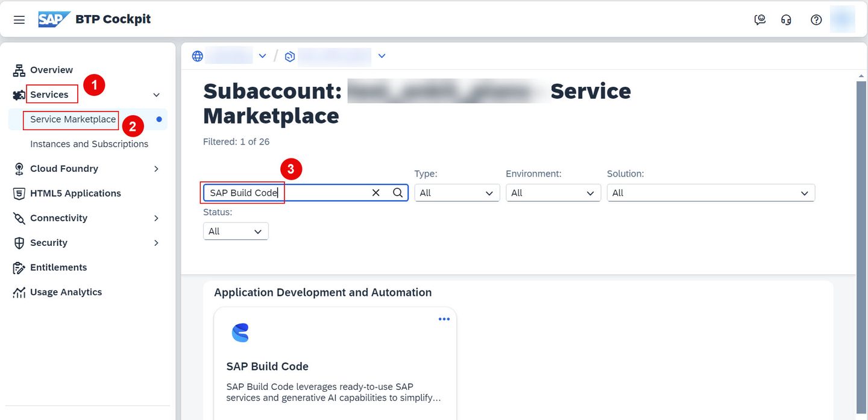
Task: Go to Overview in sidebar
Action: pos(51,70)
